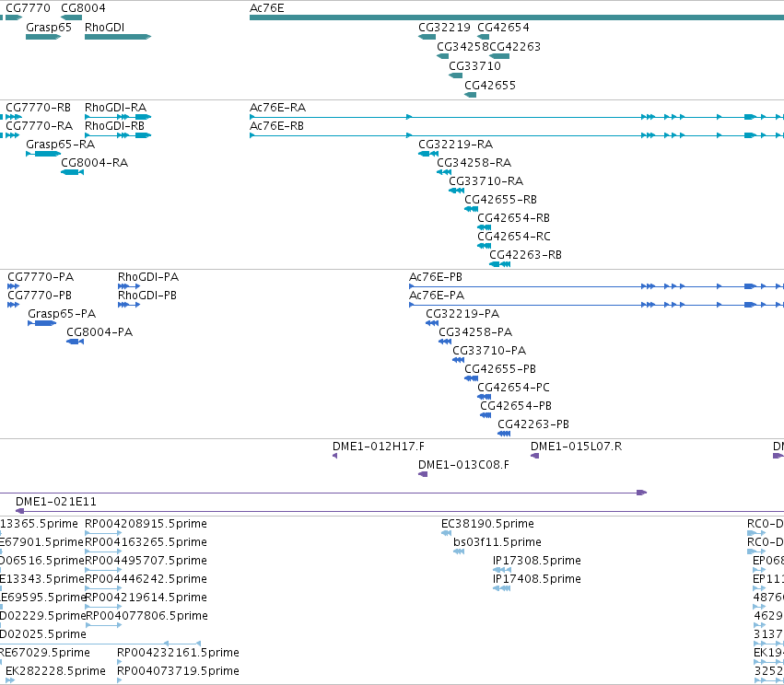Screen dimensions: 784x685
Task: Click the CG42263-RB transcript label
Action: coord(525,255)
